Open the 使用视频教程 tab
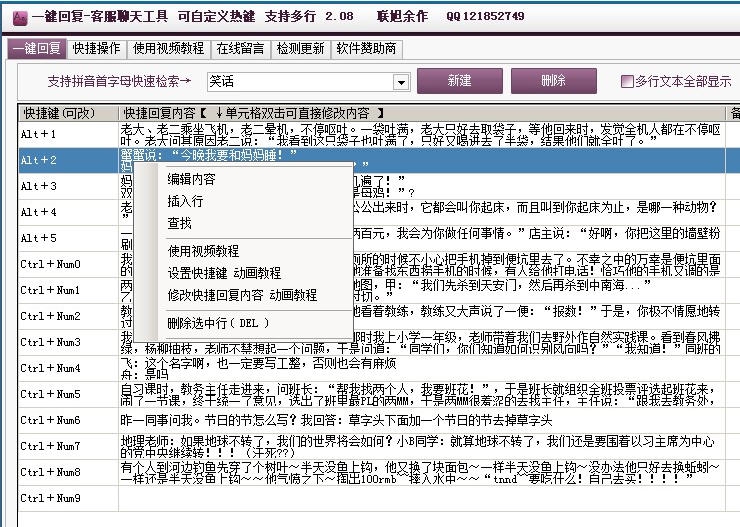740x527 pixels. pyautogui.click(x=168, y=49)
